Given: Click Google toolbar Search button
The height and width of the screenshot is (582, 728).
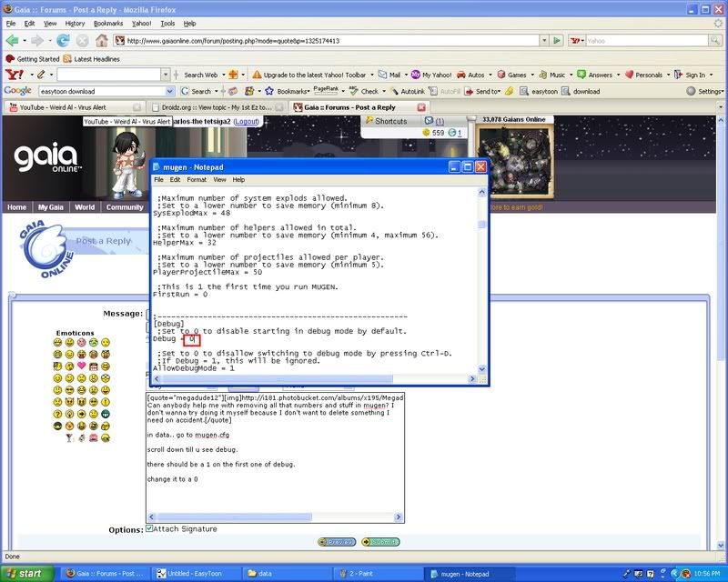Looking at the screenshot, I should tap(196, 92).
